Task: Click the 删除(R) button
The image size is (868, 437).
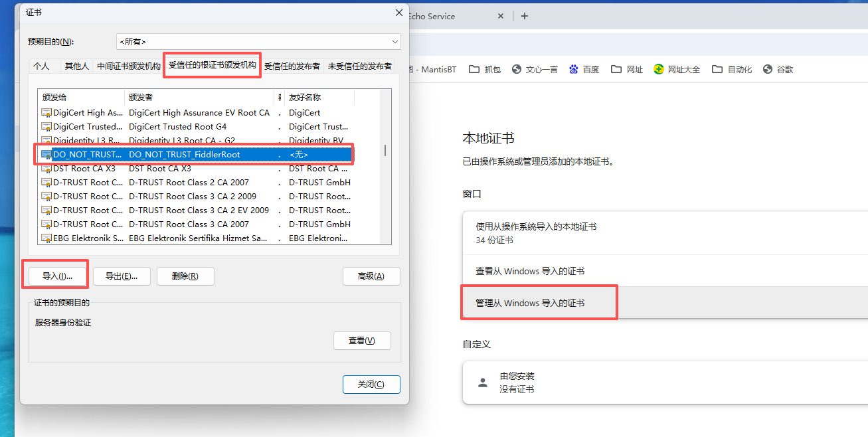Action: (x=185, y=276)
